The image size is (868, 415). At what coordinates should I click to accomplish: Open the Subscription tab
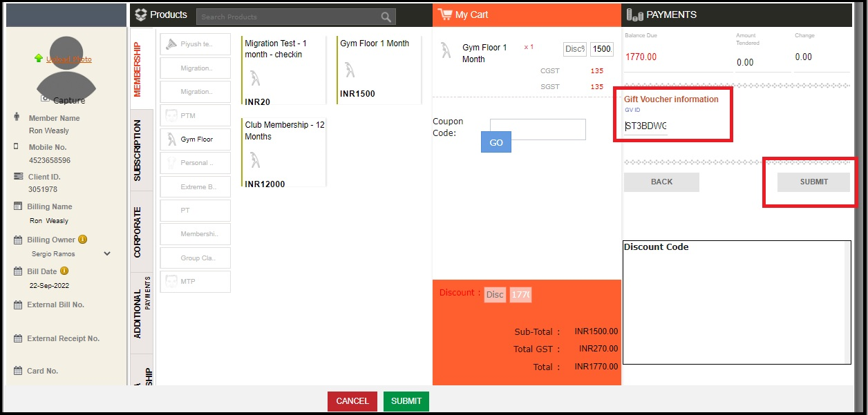(138, 151)
